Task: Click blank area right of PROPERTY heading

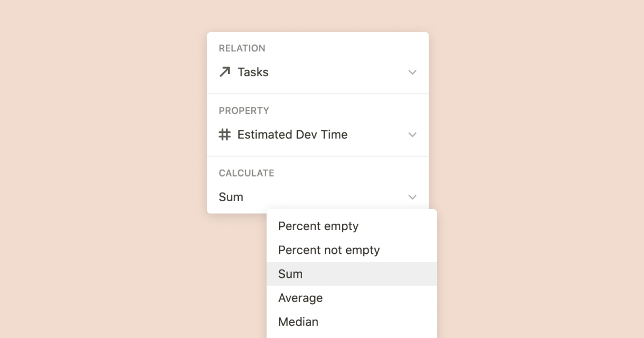Action: point(349,111)
